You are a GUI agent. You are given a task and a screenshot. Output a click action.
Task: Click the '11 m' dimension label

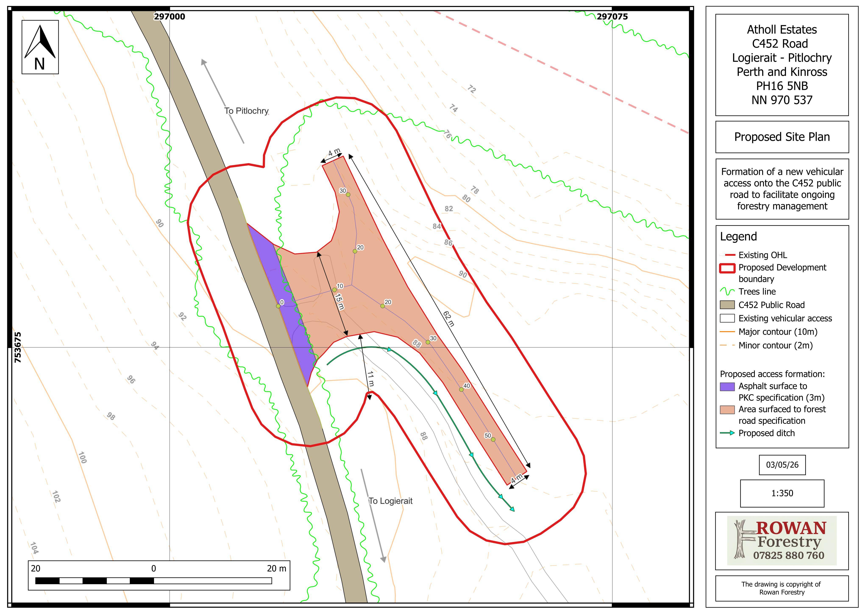coord(370,379)
